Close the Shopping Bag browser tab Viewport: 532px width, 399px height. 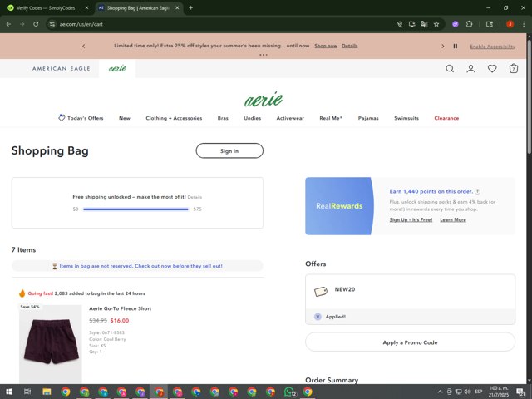coord(177,7)
